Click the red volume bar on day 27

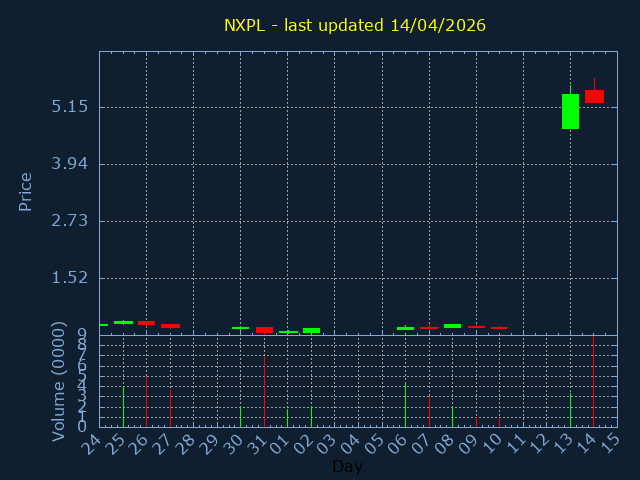[170, 407]
